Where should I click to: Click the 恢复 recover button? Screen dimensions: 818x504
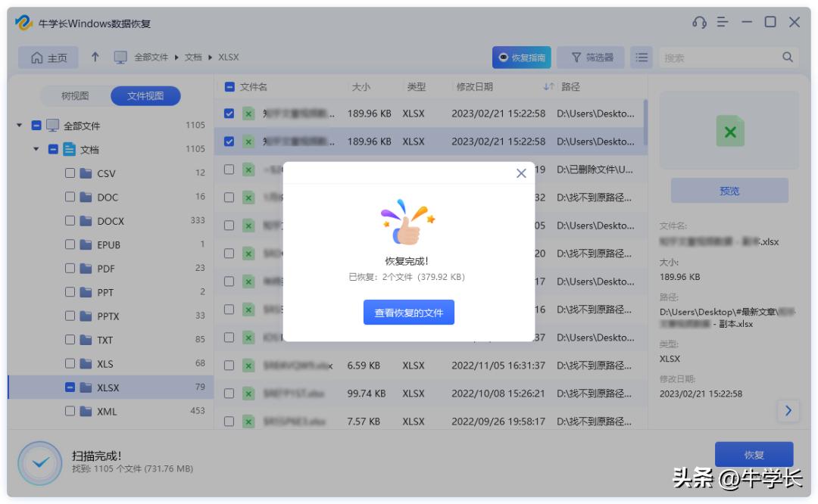click(x=754, y=455)
